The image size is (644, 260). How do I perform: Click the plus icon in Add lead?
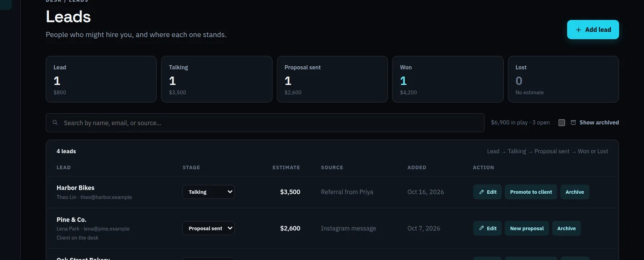coord(579,30)
